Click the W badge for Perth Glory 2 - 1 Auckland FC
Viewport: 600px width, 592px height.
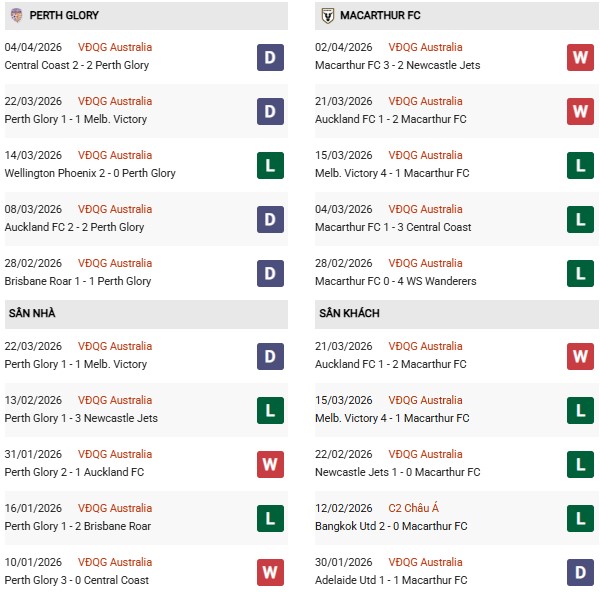coord(270,464)
